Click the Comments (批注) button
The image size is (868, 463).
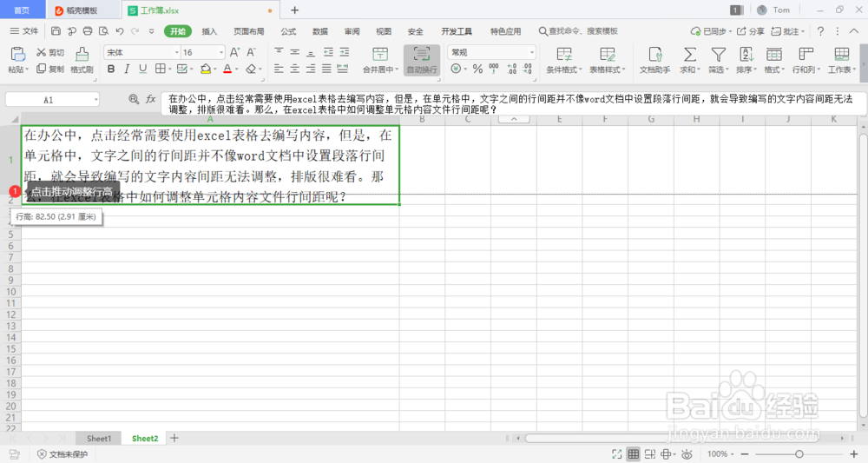788,31
